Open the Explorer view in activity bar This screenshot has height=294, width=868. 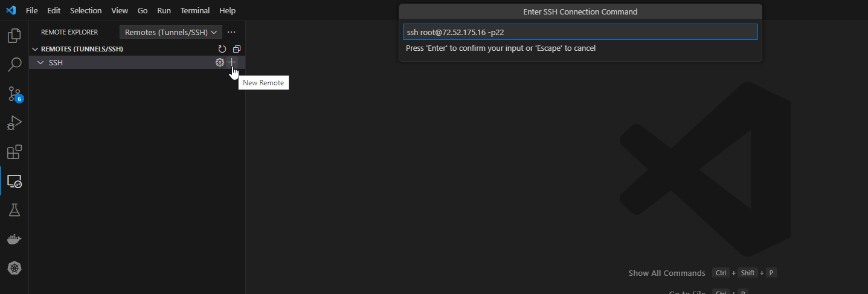pyautogui.click(x=14, y=36)
